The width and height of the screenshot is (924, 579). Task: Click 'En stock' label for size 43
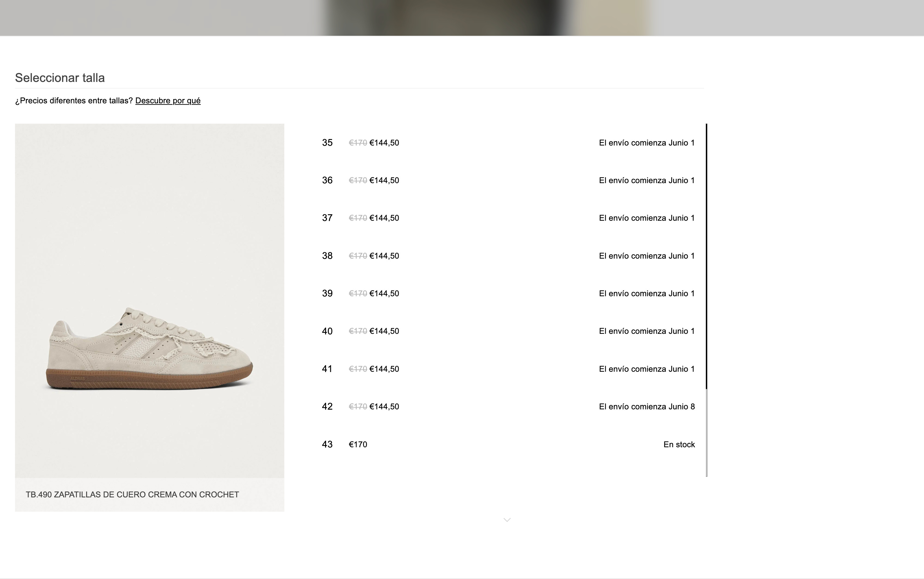pos(679,444)
